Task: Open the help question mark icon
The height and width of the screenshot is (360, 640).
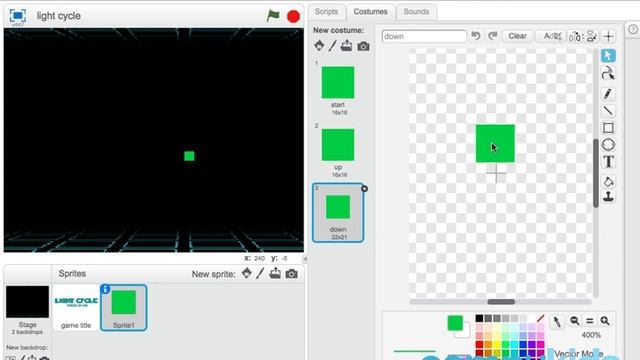Action: coord(633,29)
